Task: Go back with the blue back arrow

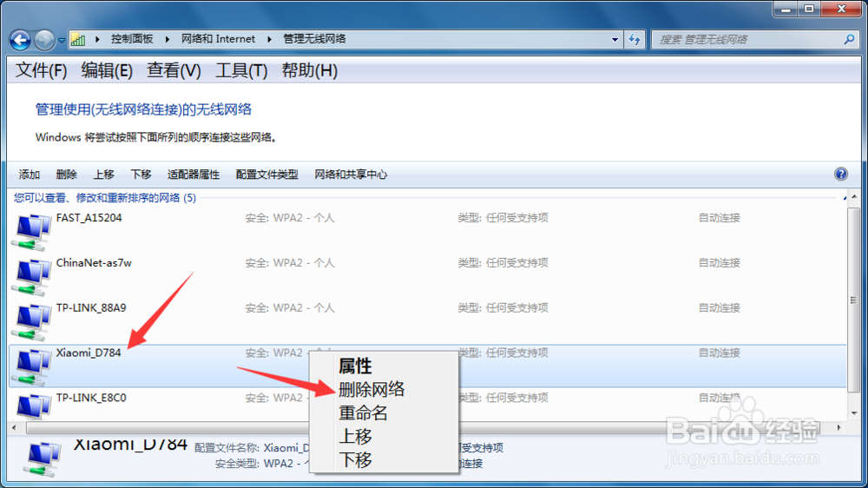Action: click(21, 40)
